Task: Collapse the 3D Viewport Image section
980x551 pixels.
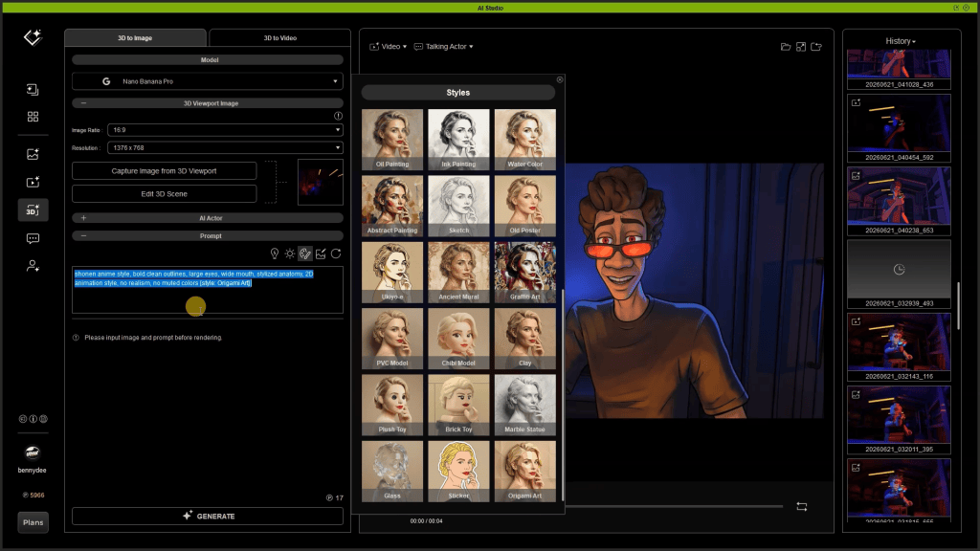Action: [x=208, y=103]
